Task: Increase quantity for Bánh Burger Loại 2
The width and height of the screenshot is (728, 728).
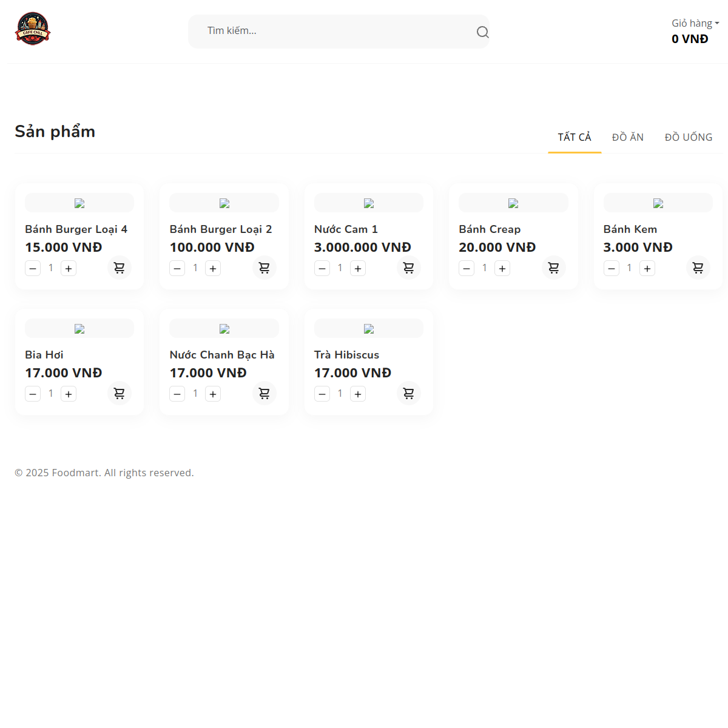Action: (213, 268)
